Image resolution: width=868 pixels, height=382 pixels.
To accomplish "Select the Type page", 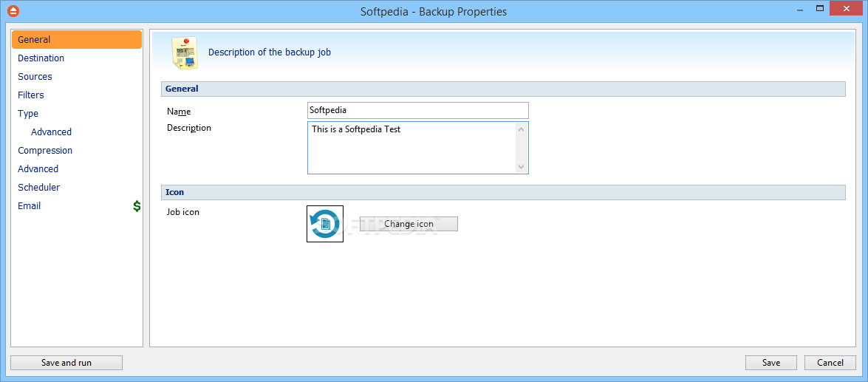I will pyautogui.click(x=77, y=114).
